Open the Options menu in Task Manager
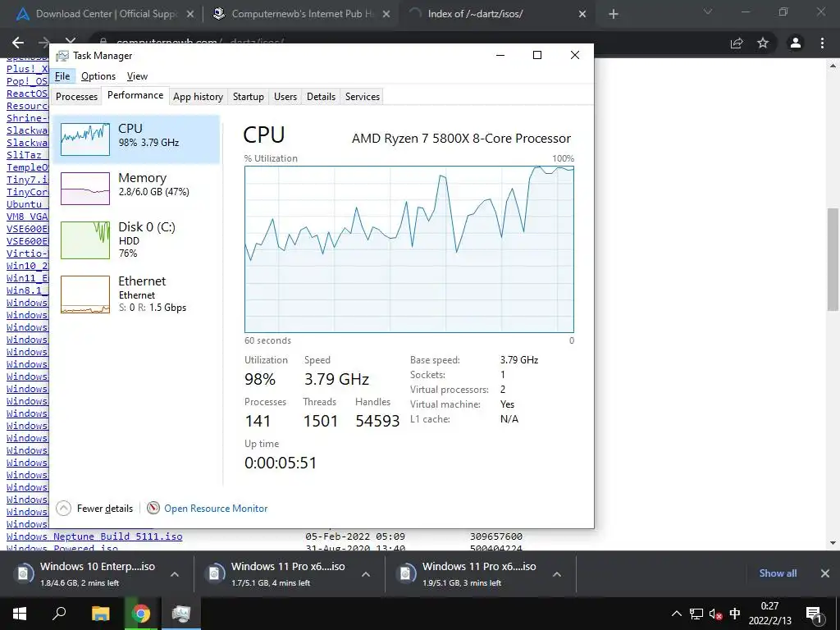The image size is (840, 630). pos(98,76)
